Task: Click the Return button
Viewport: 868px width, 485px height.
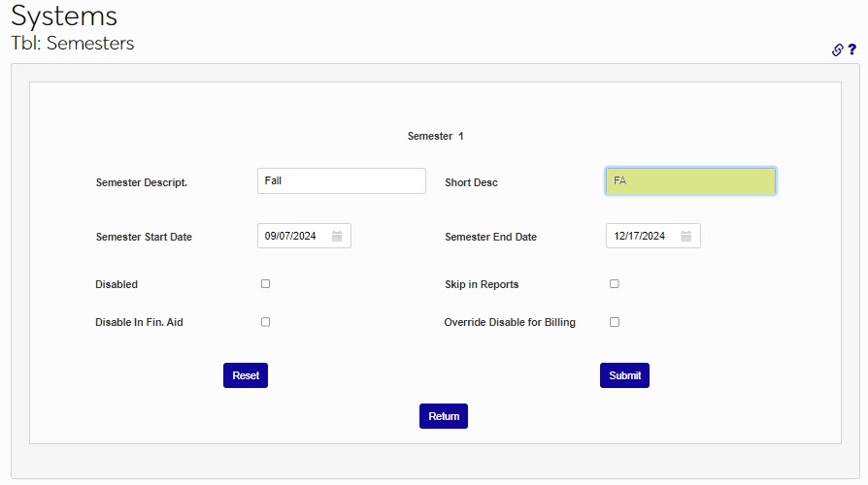Action: coord(444,416)
